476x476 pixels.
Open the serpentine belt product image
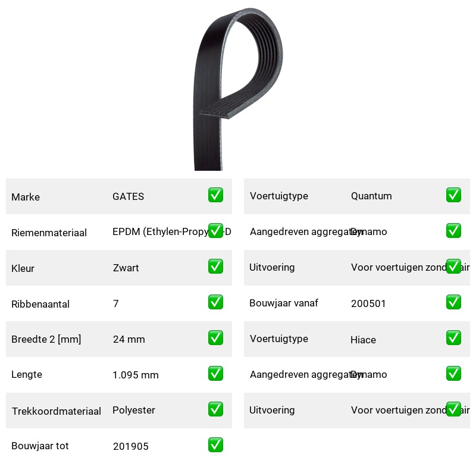(238, 89)
